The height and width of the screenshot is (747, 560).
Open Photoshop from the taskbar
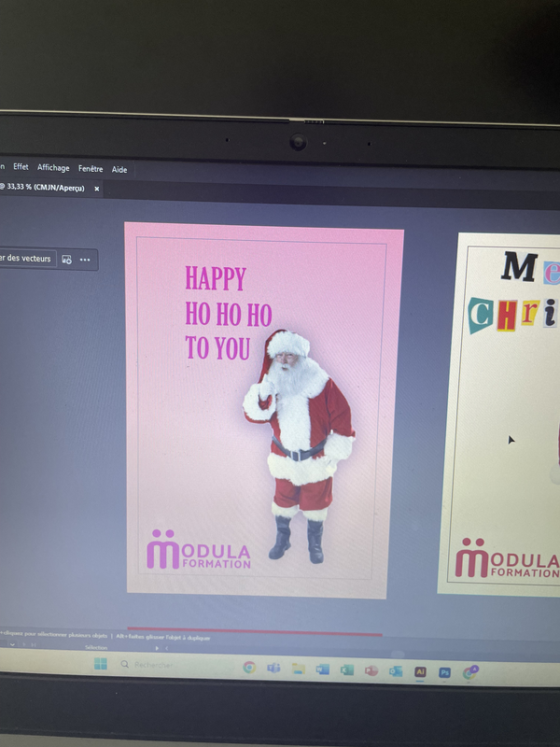coord(445,672)
